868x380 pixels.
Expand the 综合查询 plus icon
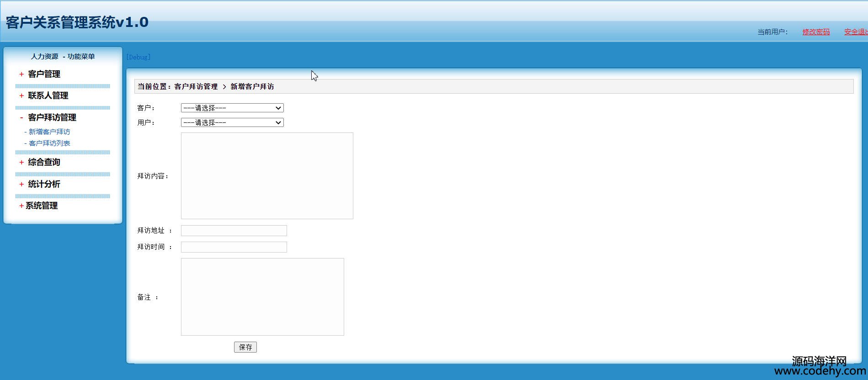pyautogui.click(x=21, y=162)
